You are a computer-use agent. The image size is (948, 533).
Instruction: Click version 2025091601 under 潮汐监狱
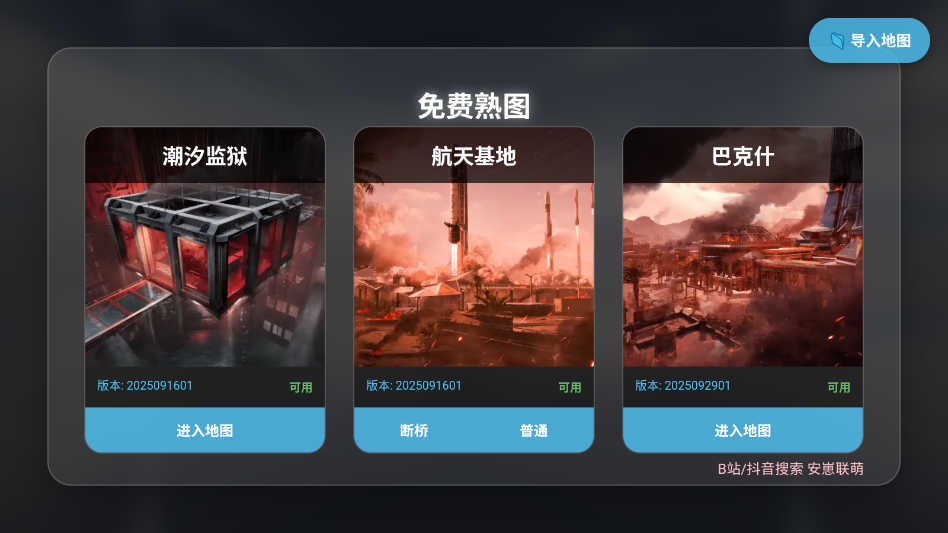(x=145, y=386)
